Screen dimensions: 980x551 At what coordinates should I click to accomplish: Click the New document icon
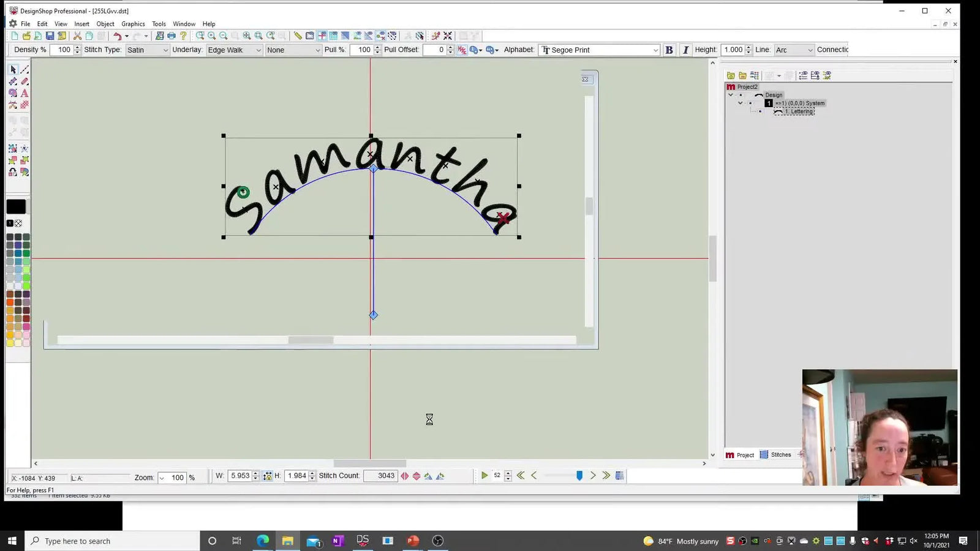click(x=15, y=36)
